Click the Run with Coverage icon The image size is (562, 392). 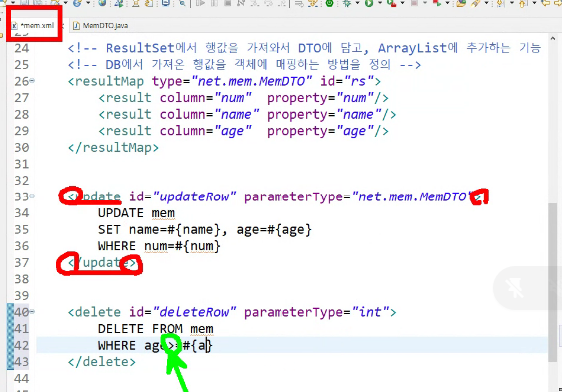pos(391,4)
